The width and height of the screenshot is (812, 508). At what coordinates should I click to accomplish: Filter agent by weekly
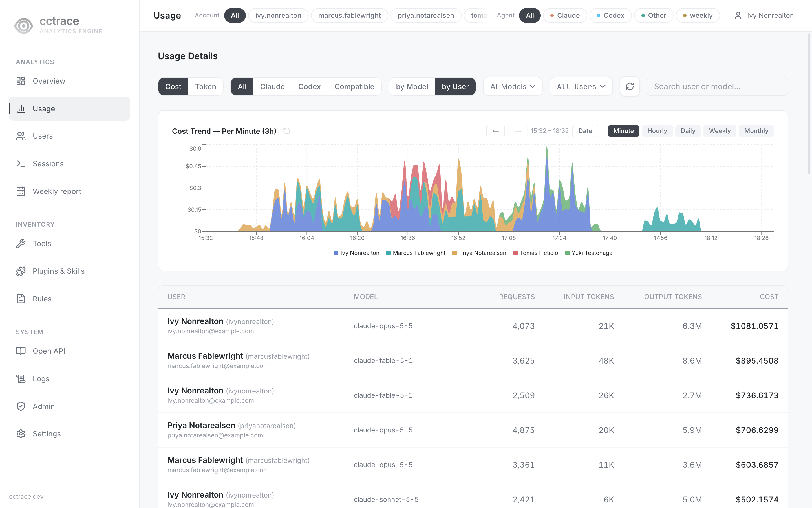697,16
